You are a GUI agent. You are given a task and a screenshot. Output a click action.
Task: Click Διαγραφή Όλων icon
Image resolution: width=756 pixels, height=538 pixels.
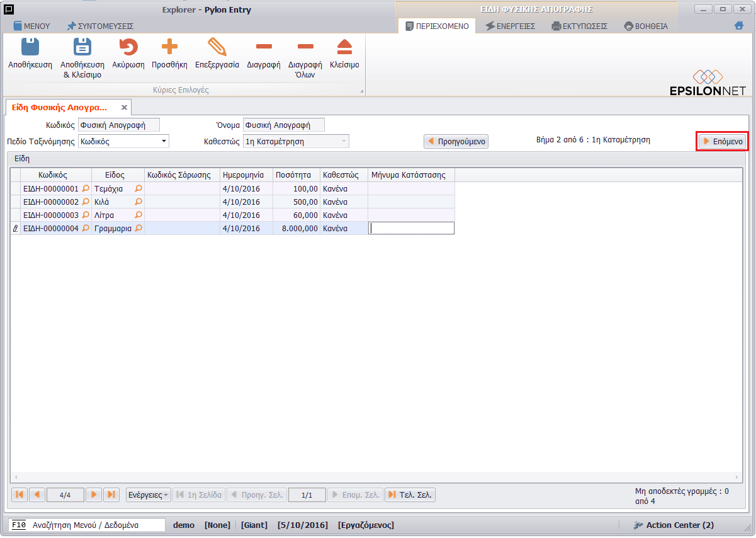click(x=305, y=48)
